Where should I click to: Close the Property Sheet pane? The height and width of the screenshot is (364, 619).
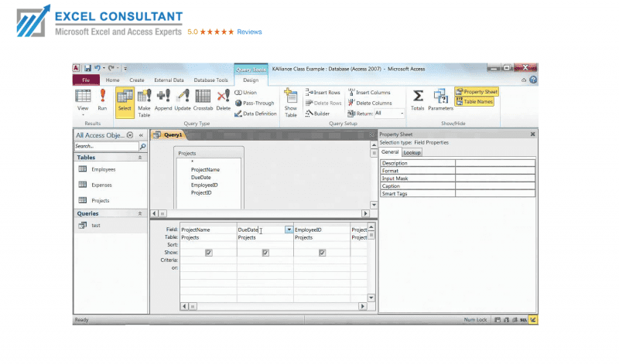[532, 134]
